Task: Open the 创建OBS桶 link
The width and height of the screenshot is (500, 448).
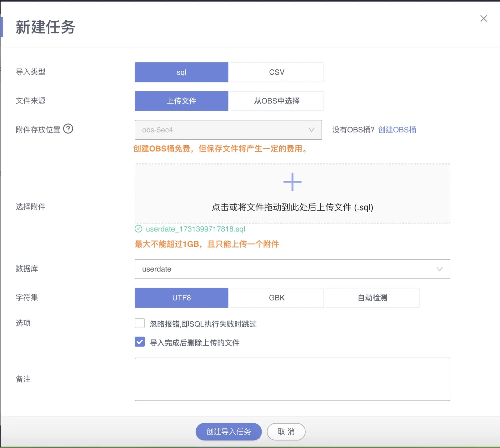Action: (x=397, y=130)
